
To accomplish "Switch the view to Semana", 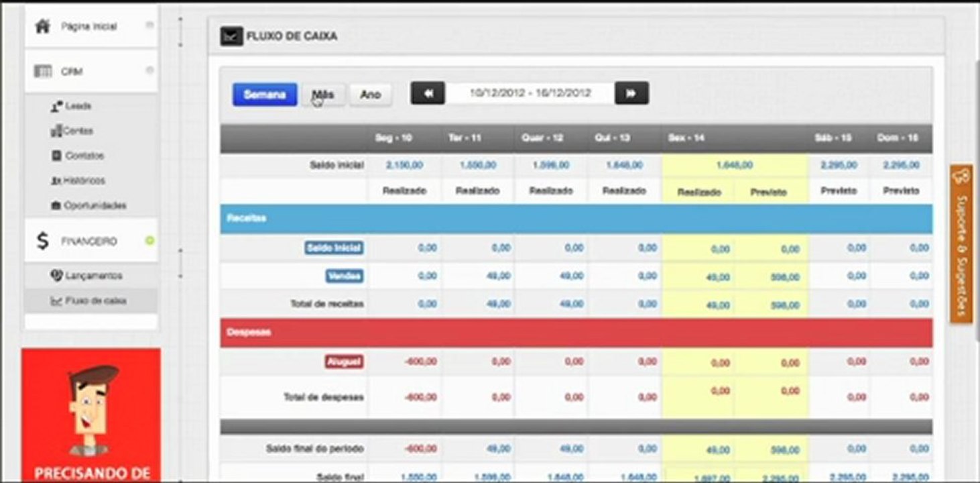I will tap(265, 95).
